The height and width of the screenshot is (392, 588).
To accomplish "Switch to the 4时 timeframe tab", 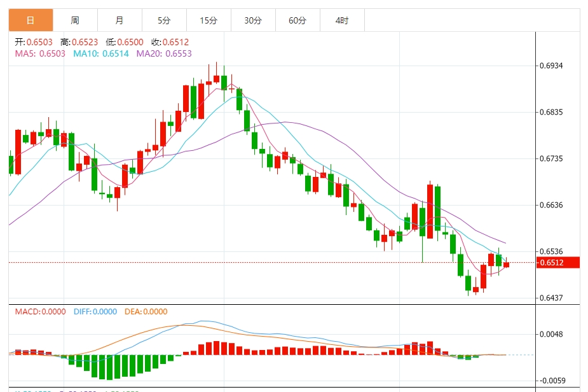I will point(342,20).
